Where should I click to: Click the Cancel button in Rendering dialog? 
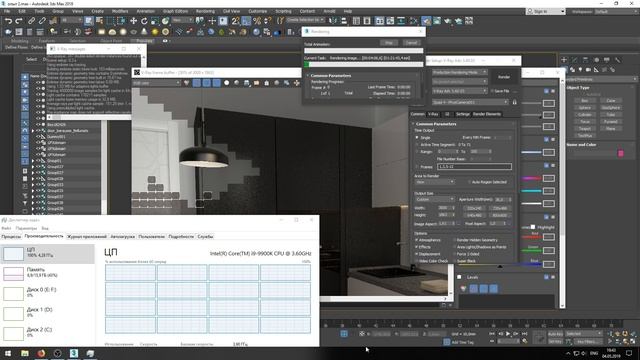click(x=411, y=43)
